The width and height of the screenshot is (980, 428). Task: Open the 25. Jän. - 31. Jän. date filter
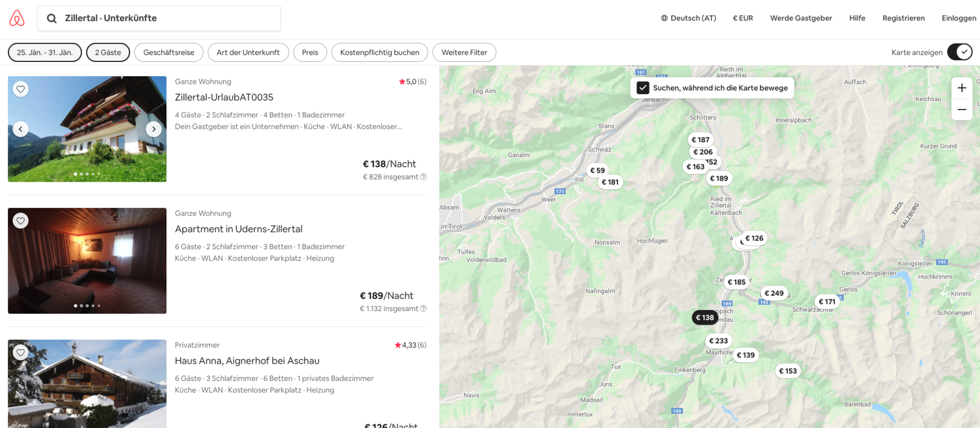(45, 53)
